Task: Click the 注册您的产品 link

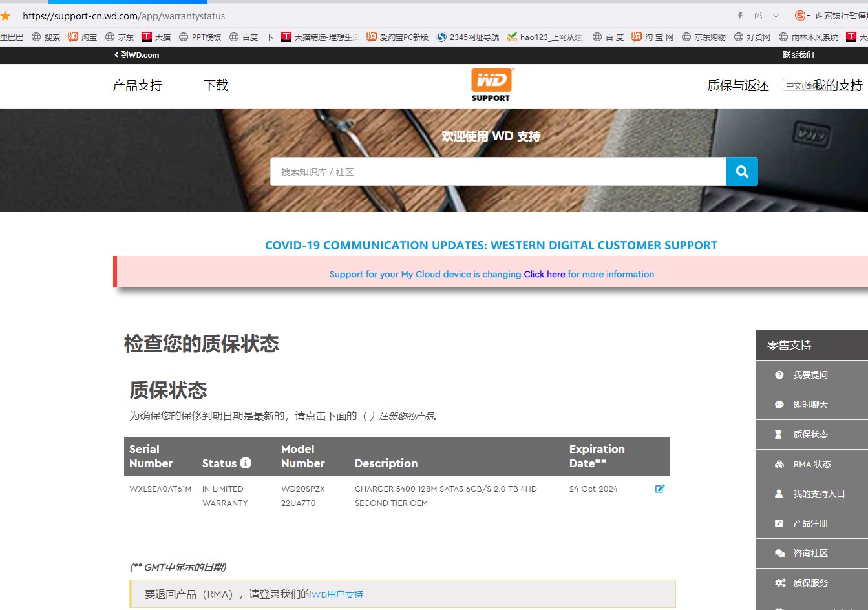Action: 406,416
